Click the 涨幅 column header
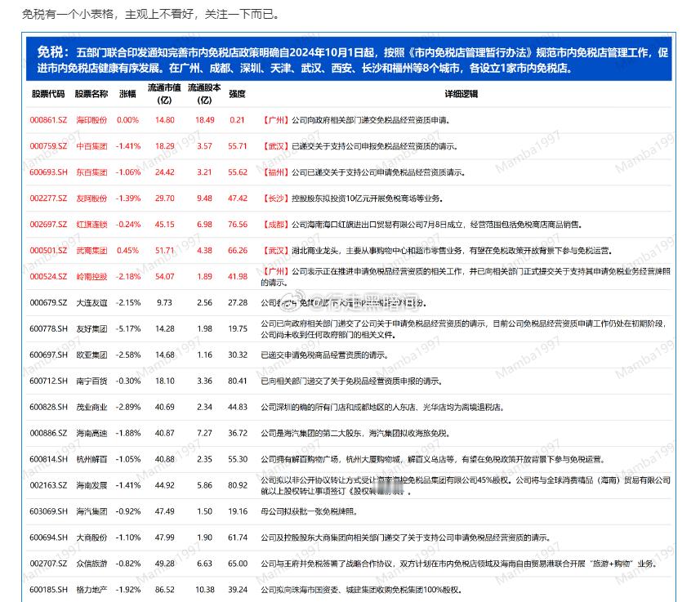 (127, 94)
